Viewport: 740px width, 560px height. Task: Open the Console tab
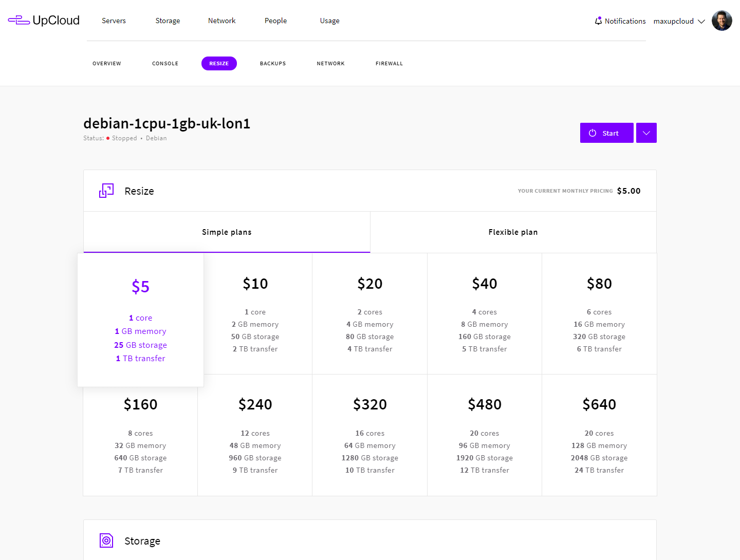pyautogui.click(x=165, y=64)
